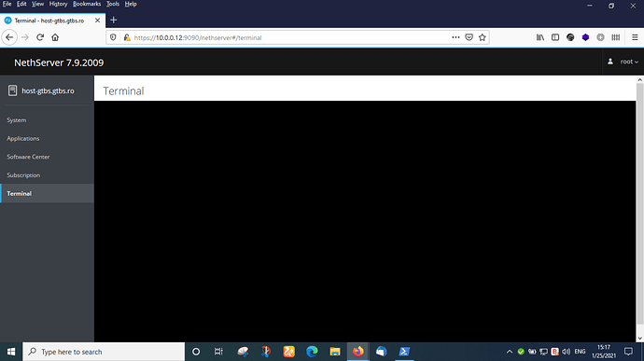
Task: Open the taskbar clock showing 15:17
Action: pos(604,352)
